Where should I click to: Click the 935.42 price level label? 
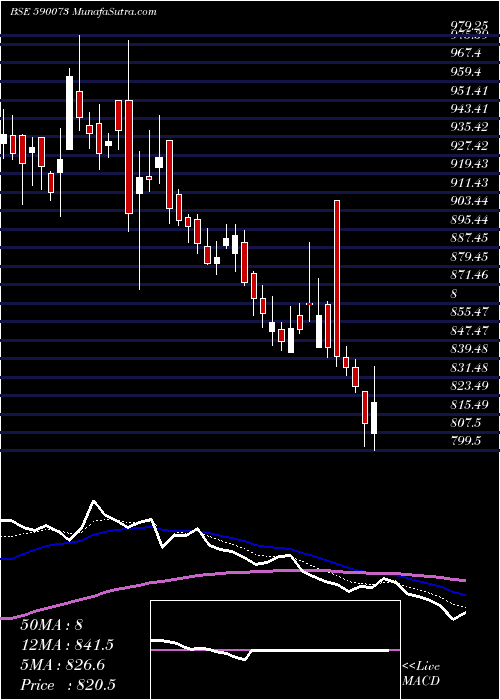[469, 127]
